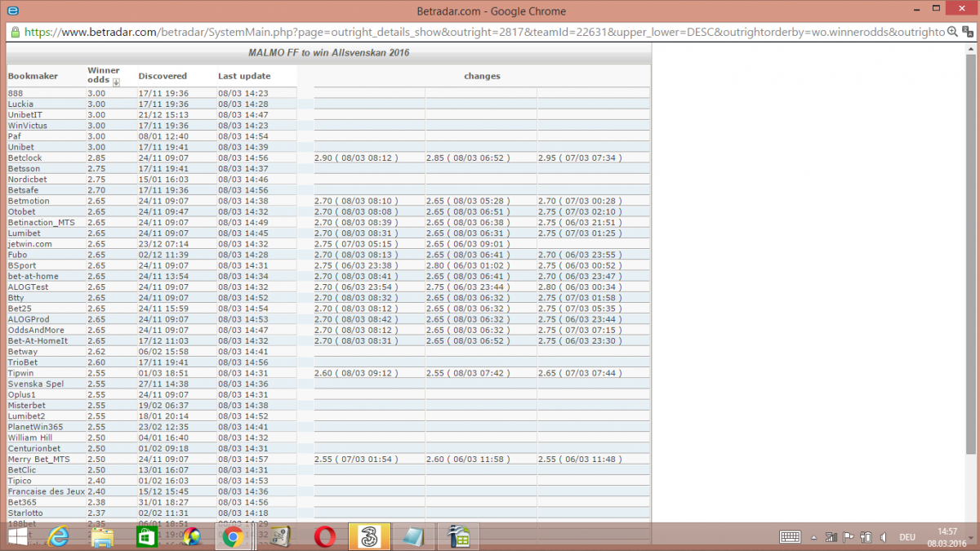Click the William Hill bookmaker name

click(x=30, y=438)
